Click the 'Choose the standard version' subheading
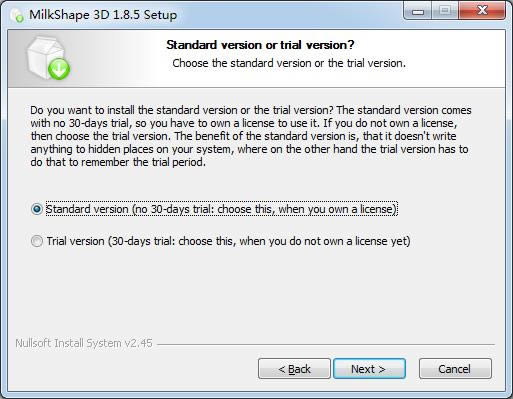513x399 pixels. [289, 63]
